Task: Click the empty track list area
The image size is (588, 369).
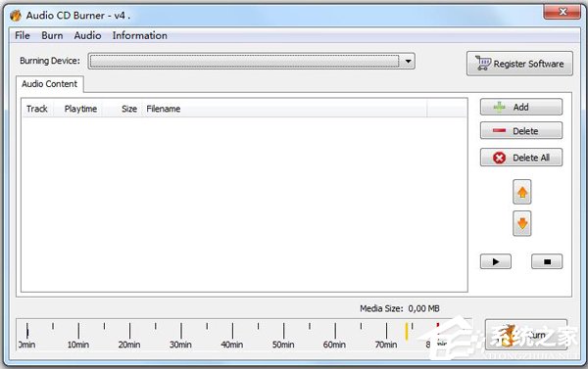Action: (x=244, y=205)
